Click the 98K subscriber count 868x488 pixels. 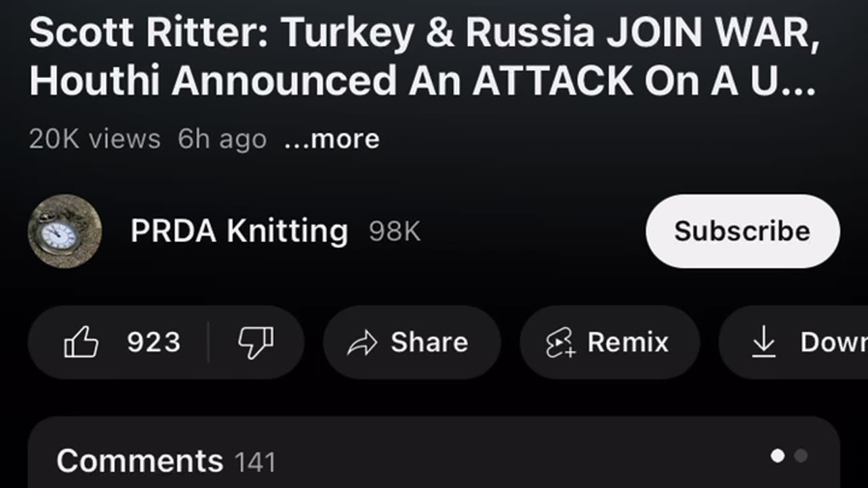[x=395, y=232]
